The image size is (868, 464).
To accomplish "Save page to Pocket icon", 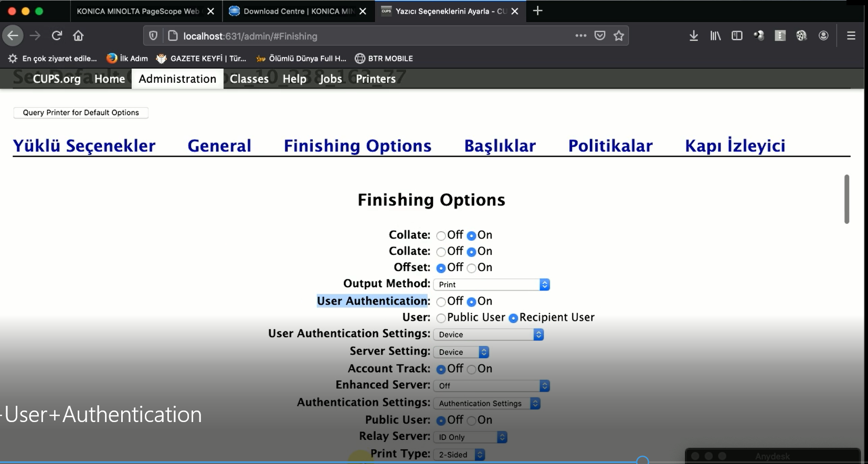I will pyautogui.click(x=600, y=36).
